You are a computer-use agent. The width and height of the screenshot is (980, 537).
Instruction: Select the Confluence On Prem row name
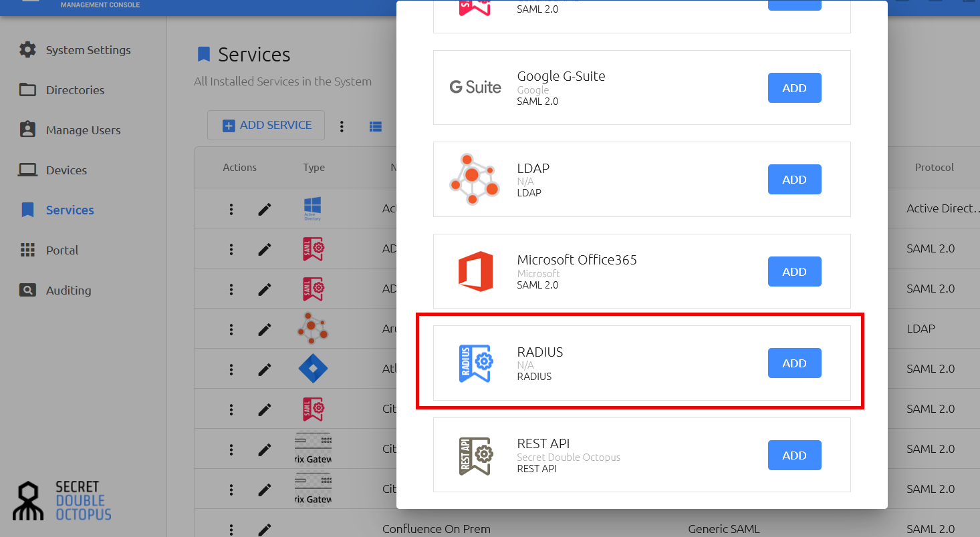[x=437, y=529]
